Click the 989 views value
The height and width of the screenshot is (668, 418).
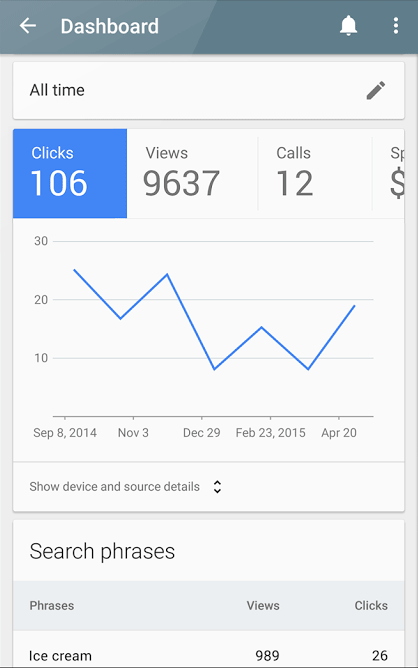[267, 655]
